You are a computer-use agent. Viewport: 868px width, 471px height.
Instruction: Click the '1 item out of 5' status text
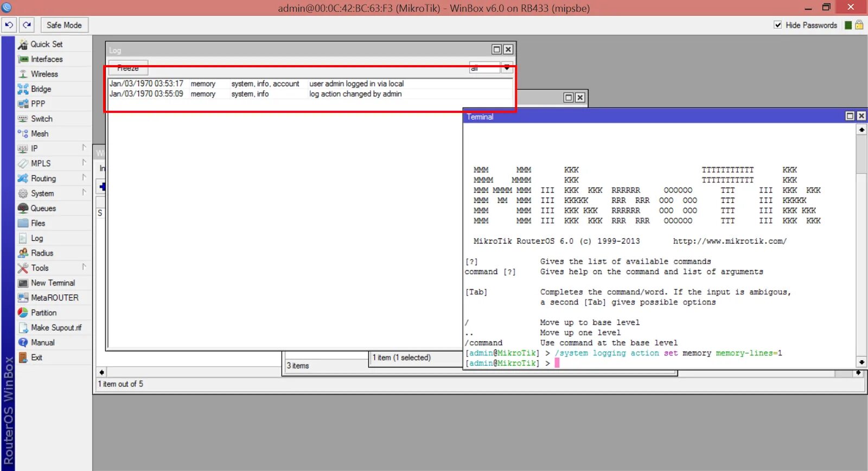tap(120, 384)
